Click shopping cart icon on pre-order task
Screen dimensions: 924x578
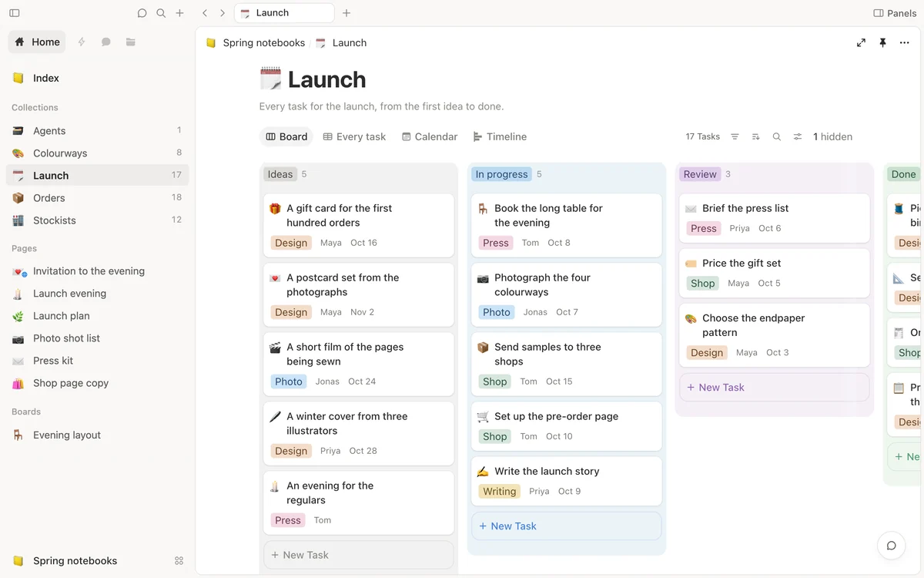[x=483, y=417]
